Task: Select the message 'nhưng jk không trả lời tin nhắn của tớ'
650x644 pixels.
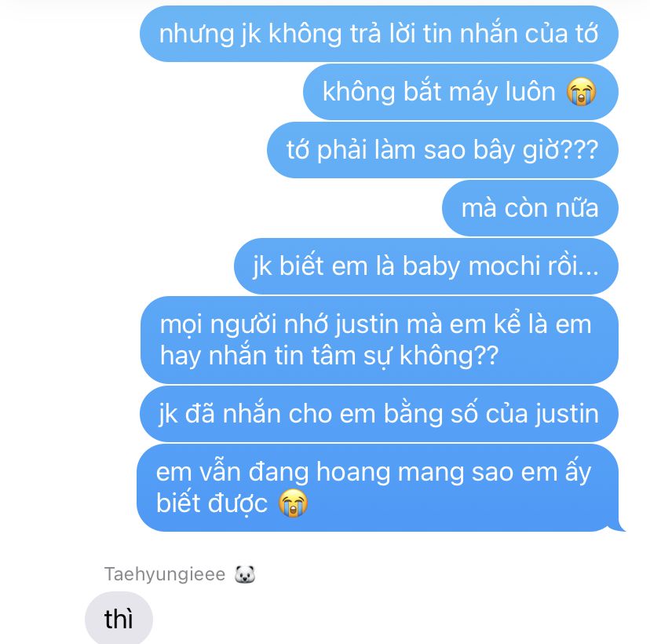Action: [379, 34]
